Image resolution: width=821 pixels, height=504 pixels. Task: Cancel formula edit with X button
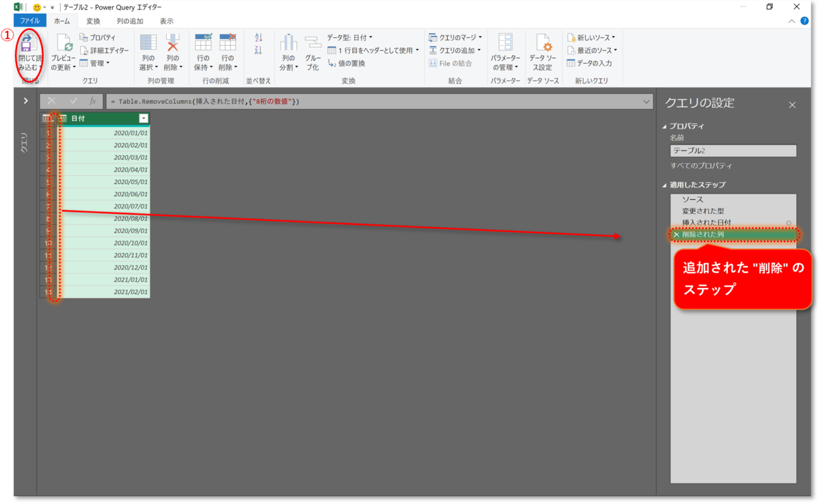51,101
